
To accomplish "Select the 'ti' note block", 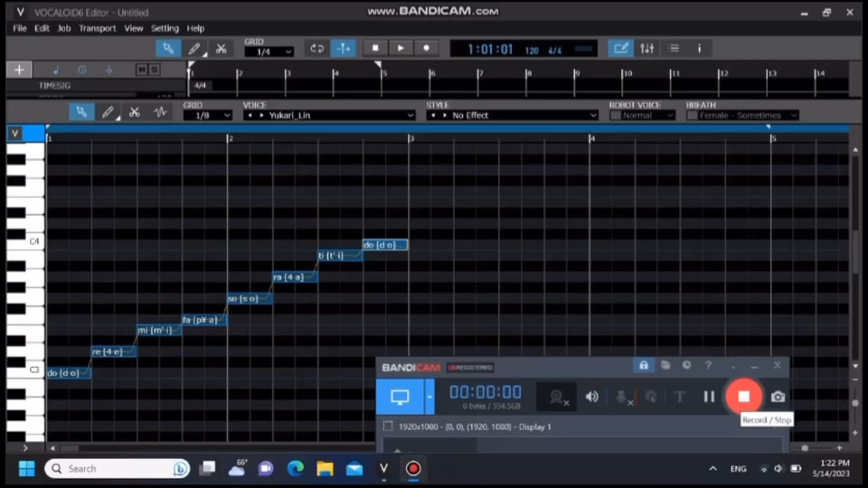I will (340, 255).
